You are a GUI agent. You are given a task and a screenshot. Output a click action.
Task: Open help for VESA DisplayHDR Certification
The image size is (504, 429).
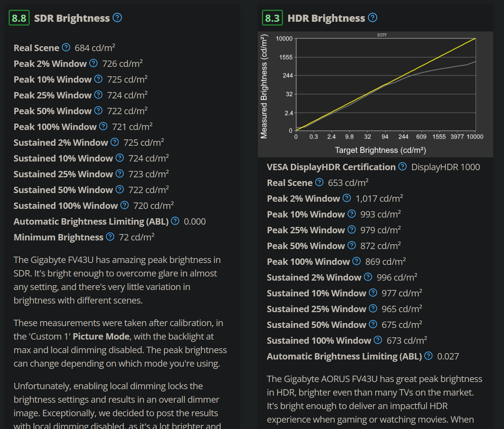point(402,166)
